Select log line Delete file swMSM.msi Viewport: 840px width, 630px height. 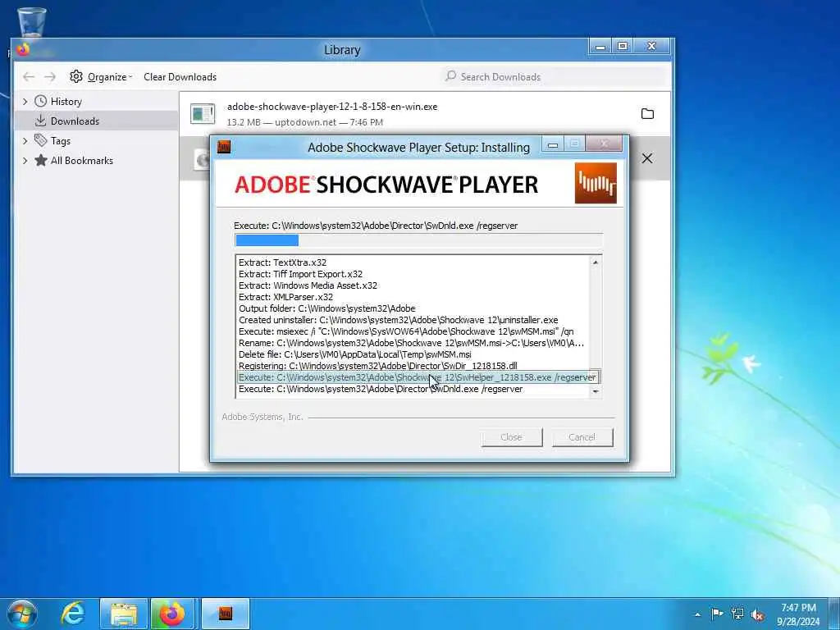(354, 354)
